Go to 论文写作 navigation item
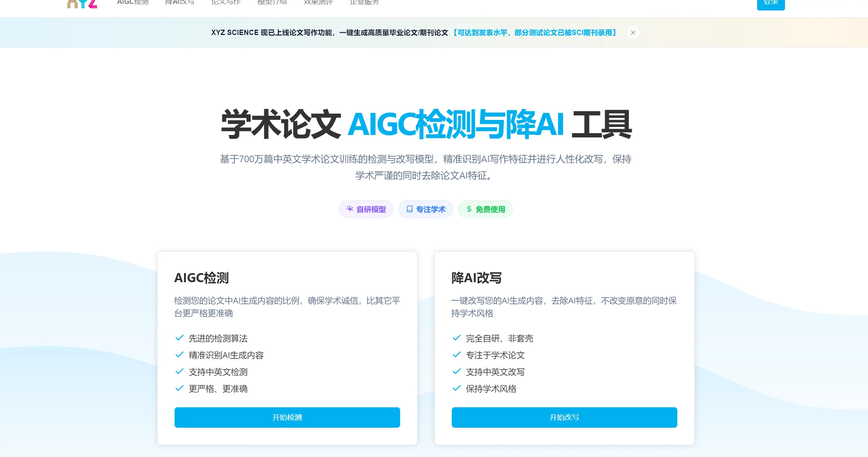Screen dimensions: 868x457 pos(226,2)
